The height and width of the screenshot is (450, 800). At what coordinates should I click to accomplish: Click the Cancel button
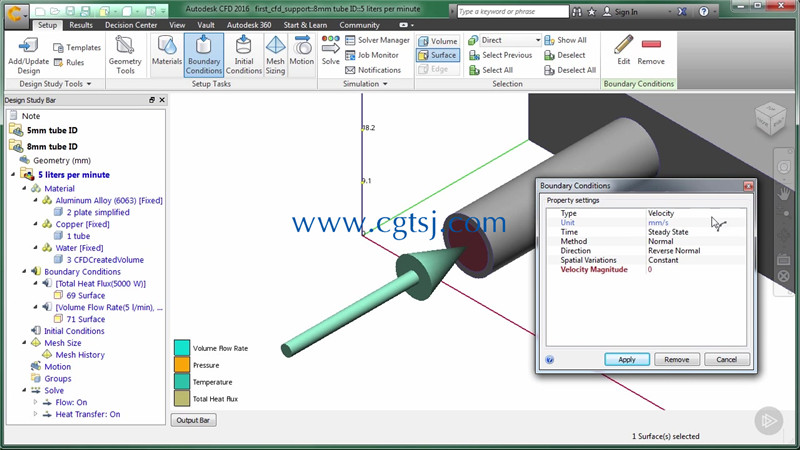727,360
